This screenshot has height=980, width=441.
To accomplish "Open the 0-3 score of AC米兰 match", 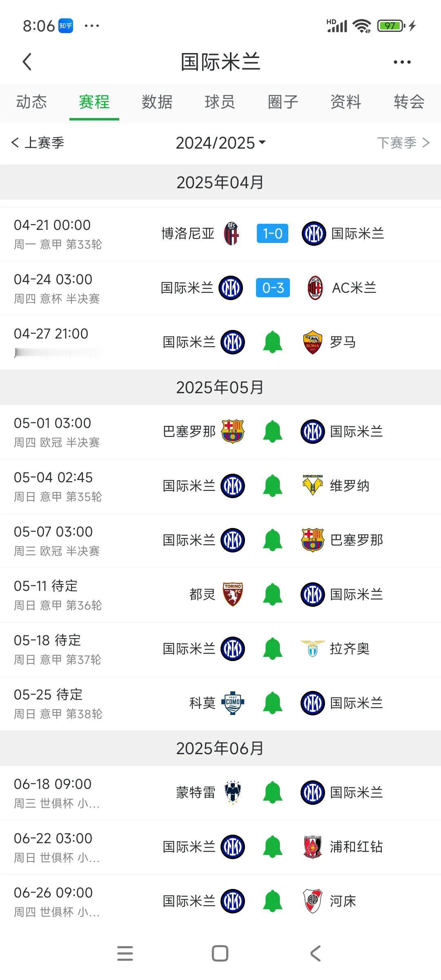I will click(273, 288).
